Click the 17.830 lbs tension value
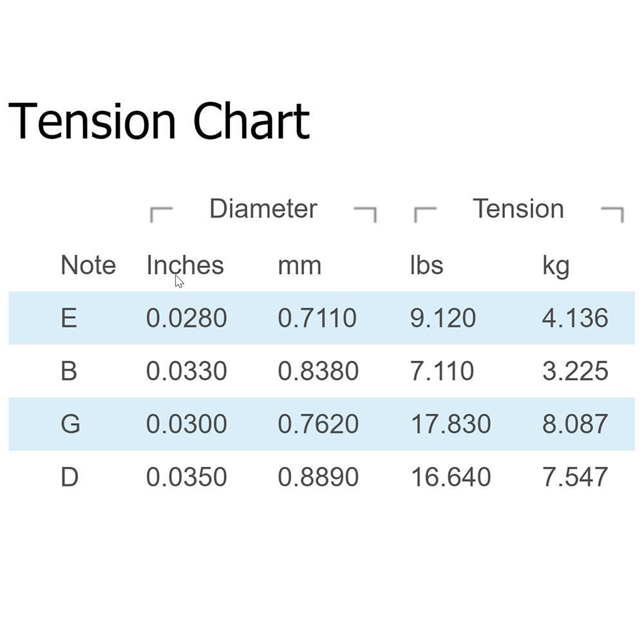 click(451, 424)
